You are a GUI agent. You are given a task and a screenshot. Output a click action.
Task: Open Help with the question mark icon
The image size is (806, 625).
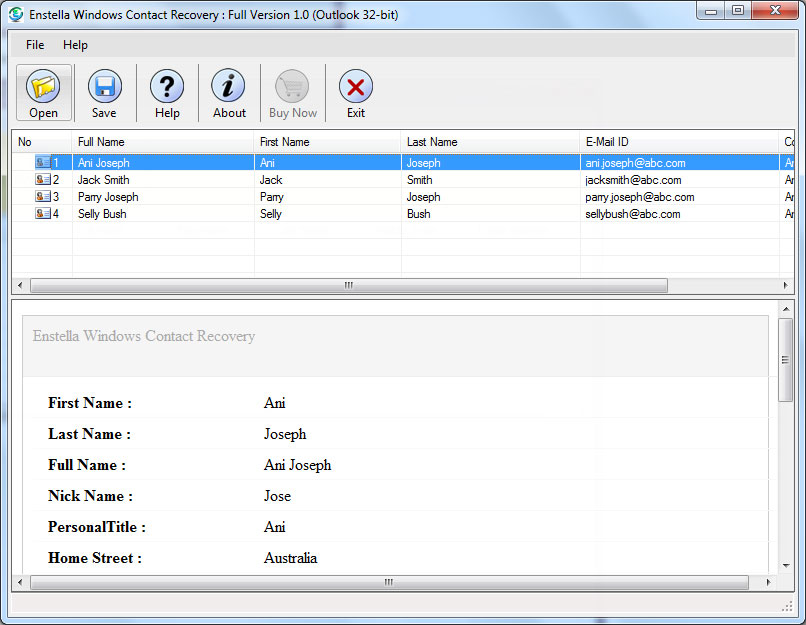click(x=167, y=87)
